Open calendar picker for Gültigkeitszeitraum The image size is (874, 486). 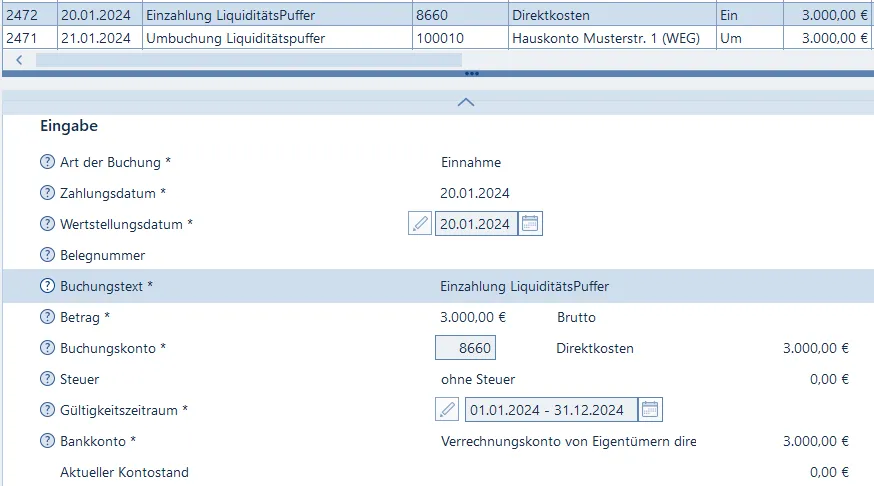(x=650, y=410)
